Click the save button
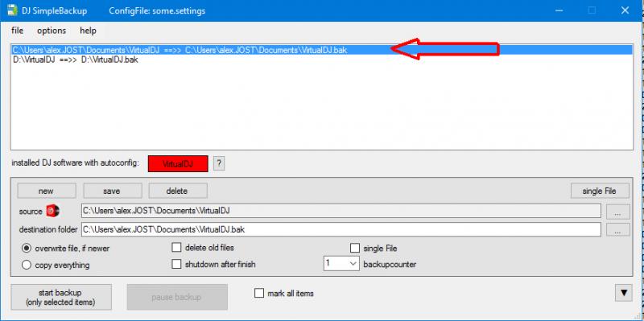Screen dimensions: 644x321 pyautogui.click(x=112, y=191)
